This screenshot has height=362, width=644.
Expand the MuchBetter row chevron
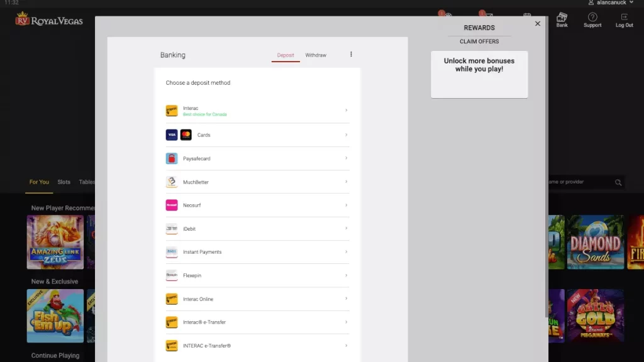coord(347,182)
